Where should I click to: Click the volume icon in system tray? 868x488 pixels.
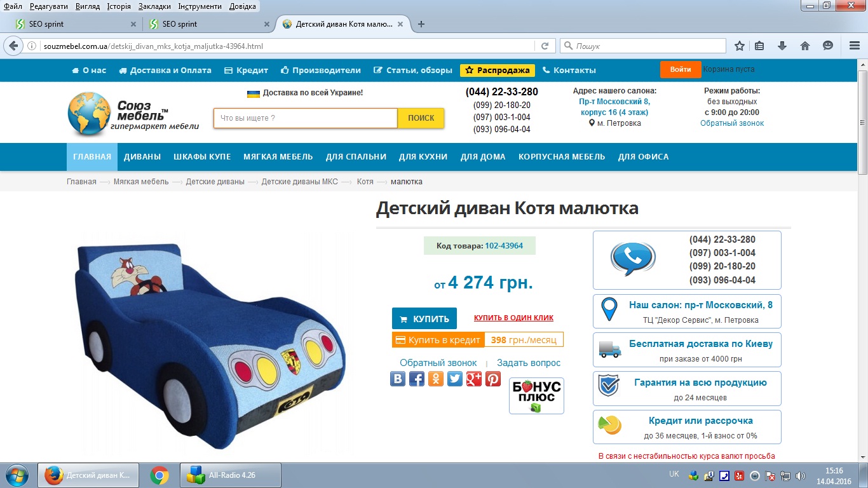point(800,475)
